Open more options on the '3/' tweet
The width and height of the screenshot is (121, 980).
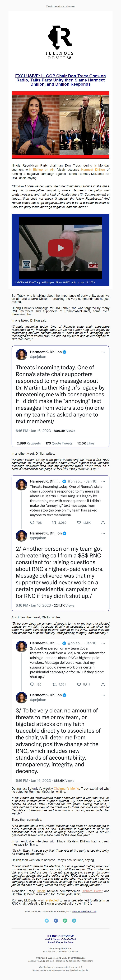click(x=104, y=695)
